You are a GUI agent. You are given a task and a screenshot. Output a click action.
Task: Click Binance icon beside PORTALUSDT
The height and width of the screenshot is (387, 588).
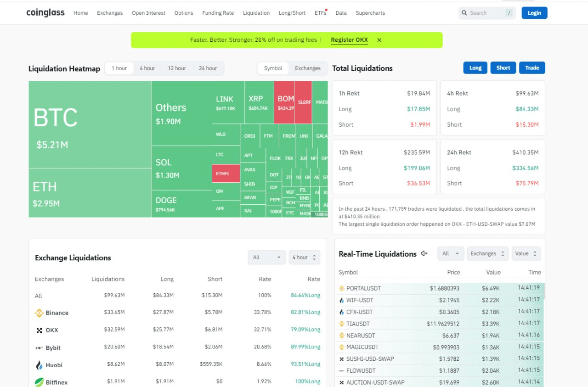tap(341, 288)
